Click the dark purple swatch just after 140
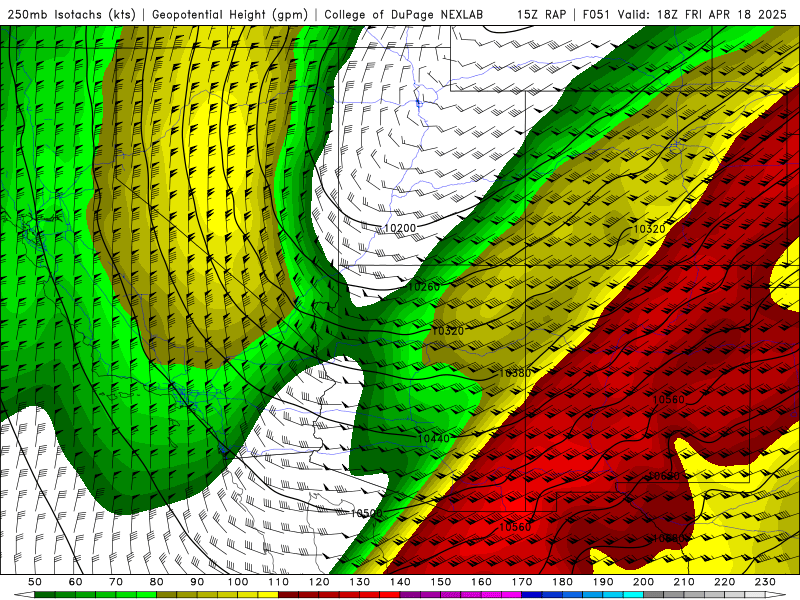Image resolution: width=800 pixels, height=600 pixels. 411,595
